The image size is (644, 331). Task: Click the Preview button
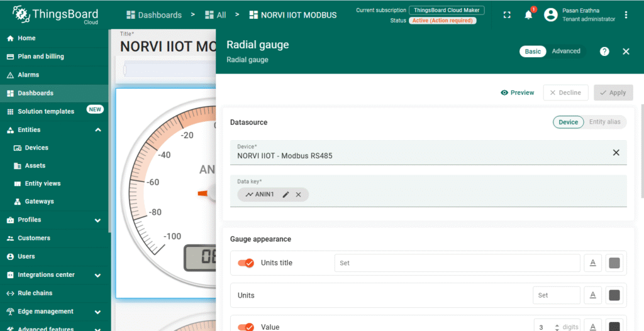(518, 92)
